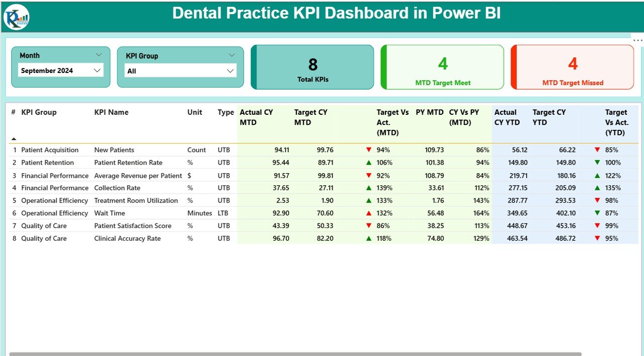Open the More options ellipsis menu
This screenshot has width=644, height=356.
[637, 40]
